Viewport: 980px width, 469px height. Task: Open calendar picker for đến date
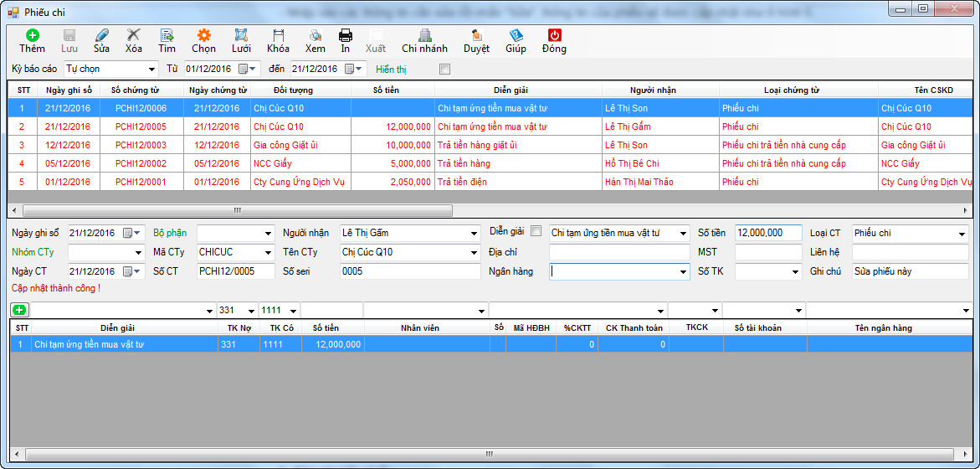click(354, 69)
